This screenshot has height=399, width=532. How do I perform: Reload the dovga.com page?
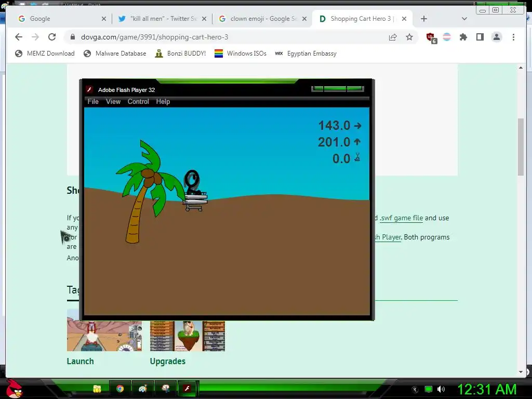click(x=52, y=37)
